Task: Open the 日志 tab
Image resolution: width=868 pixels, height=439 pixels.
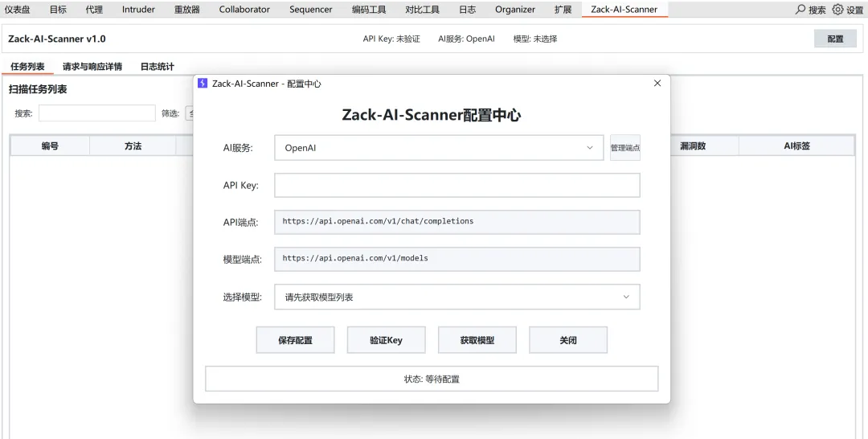Action: click(467, 10)
